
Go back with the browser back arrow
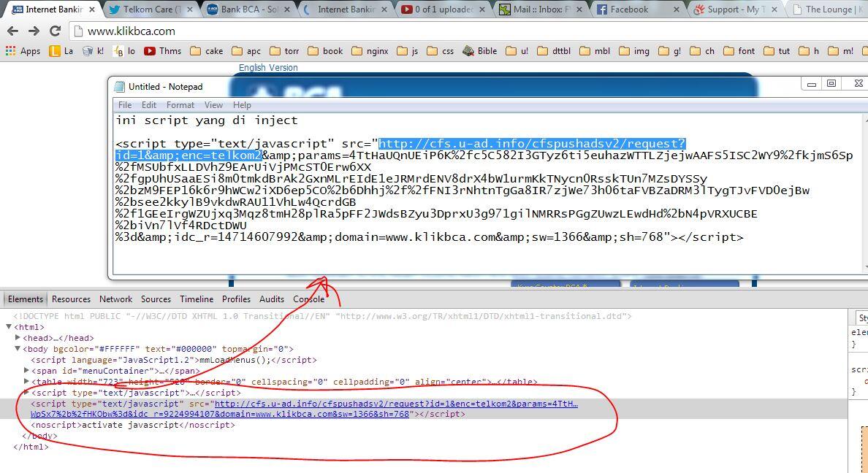pyautogui.click(x=12, y=31)
